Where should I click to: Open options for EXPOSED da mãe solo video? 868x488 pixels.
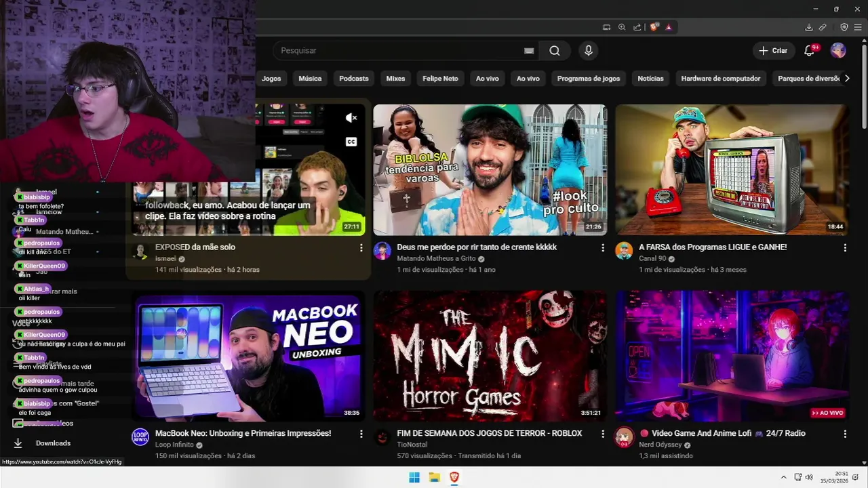(361, 248)
